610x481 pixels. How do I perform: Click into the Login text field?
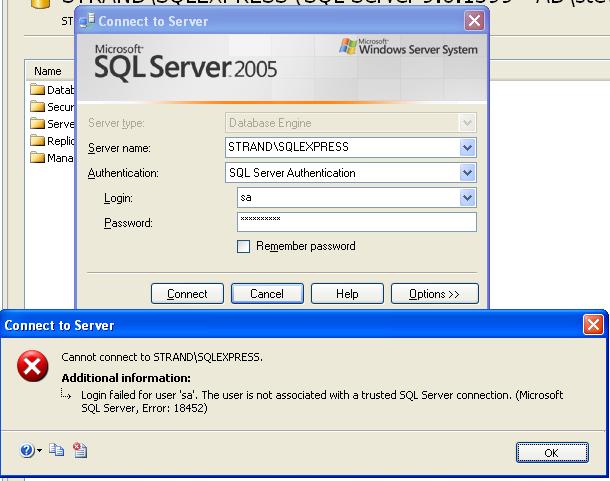click(349, 198)
